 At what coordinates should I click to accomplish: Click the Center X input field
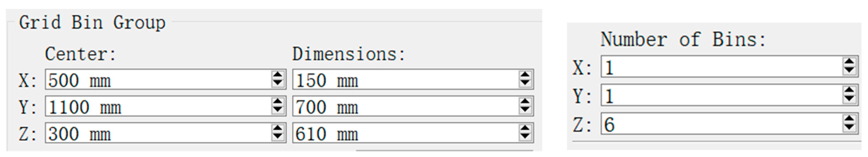pos(158,80)
